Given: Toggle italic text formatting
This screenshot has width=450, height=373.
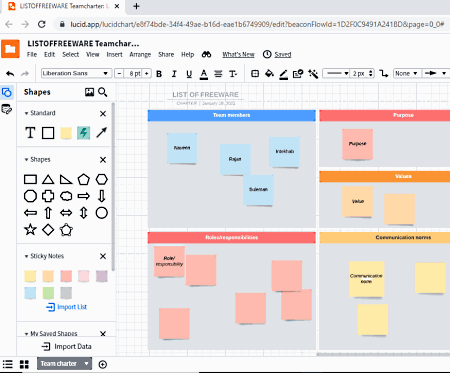Looking at the screenshot, I should pos(174,74).
